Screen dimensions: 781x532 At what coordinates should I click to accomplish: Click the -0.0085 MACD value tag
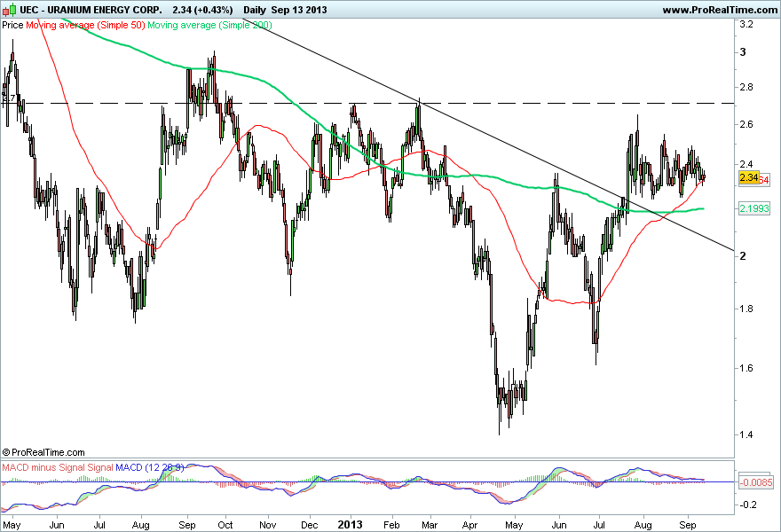tap(756, 481)
